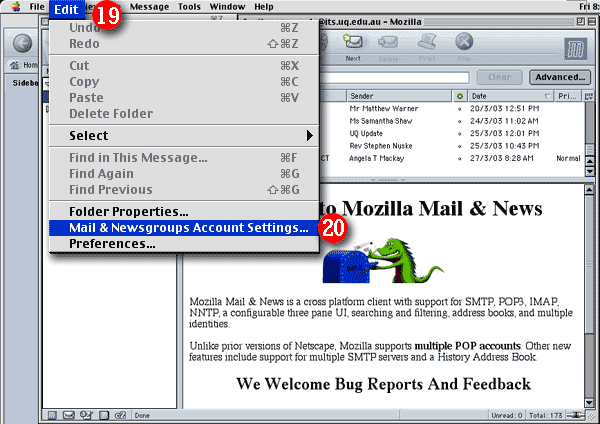Click the column picker icon in message list

588,95
